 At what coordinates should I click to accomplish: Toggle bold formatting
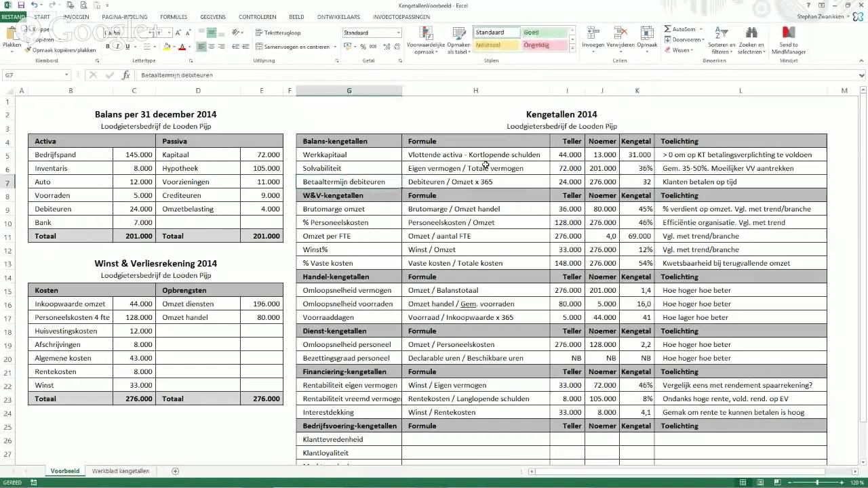(x=108, y=47)
